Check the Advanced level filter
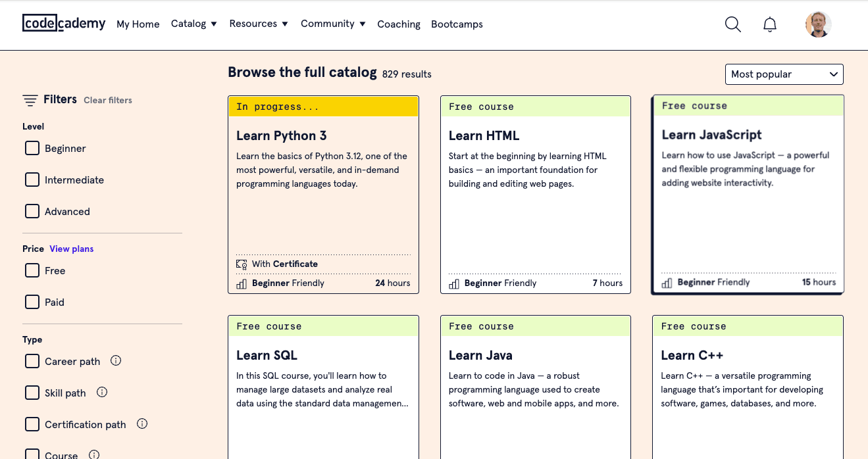 (x=32, y=211)
